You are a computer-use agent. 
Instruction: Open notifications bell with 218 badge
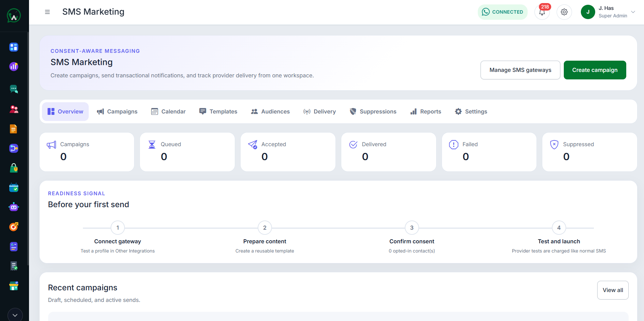tap(542, 12)
